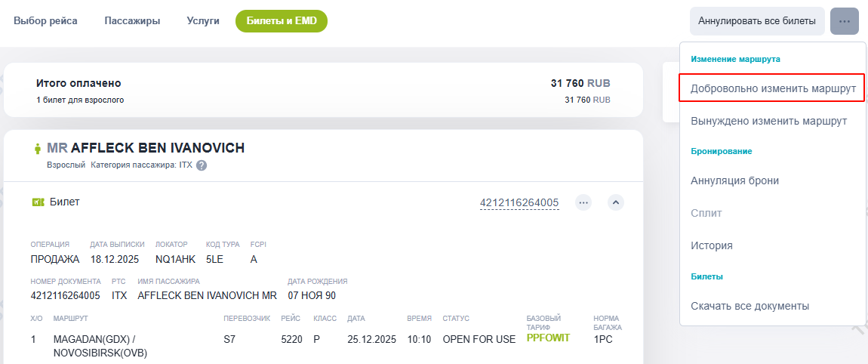Click the PPFOWIT base fare link
The width and height of the screenshot is (868, 364).
(548, 339)
